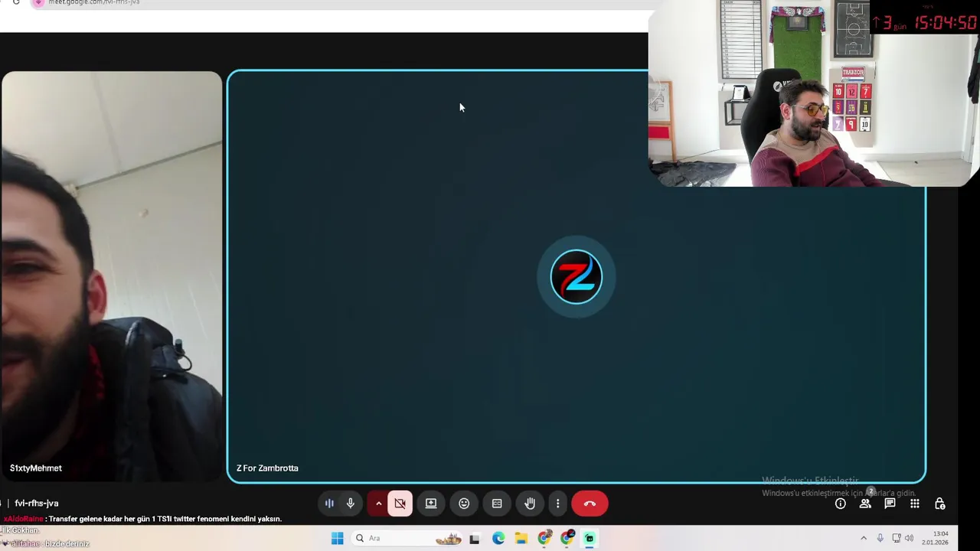Viewport: 980px width, 551px height.
Task: Open the volume icon in system tray
Action: 909,538
